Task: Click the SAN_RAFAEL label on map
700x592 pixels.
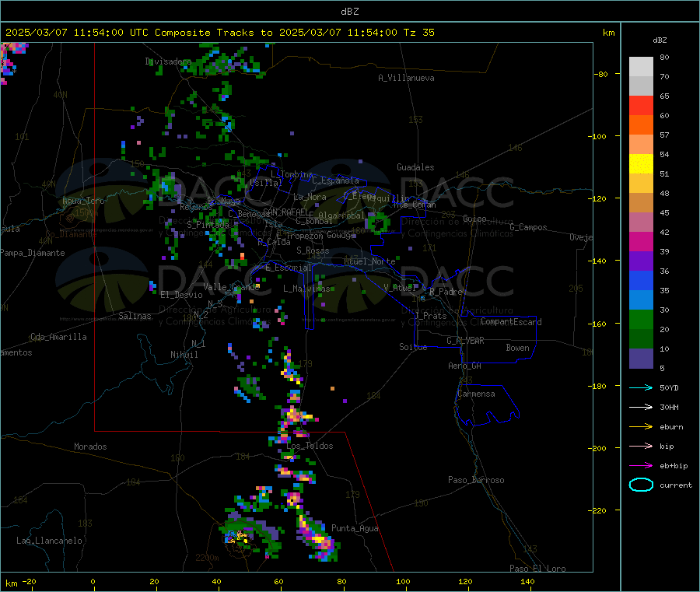Action: coord(285,212)
